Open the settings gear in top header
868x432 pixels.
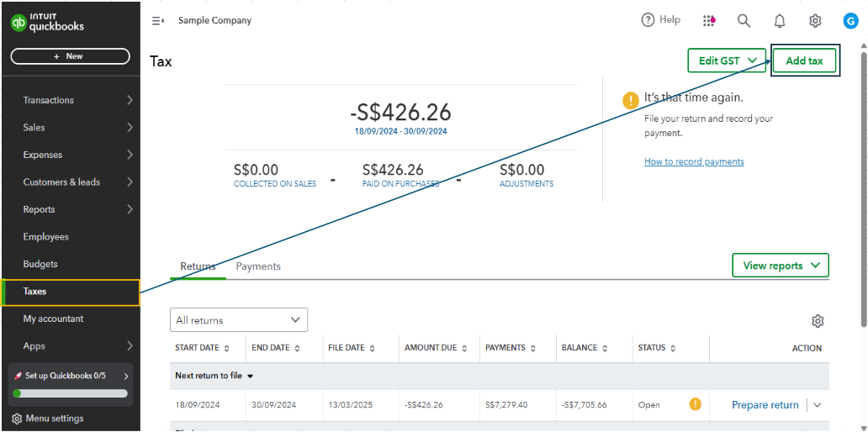coord(814,20)
